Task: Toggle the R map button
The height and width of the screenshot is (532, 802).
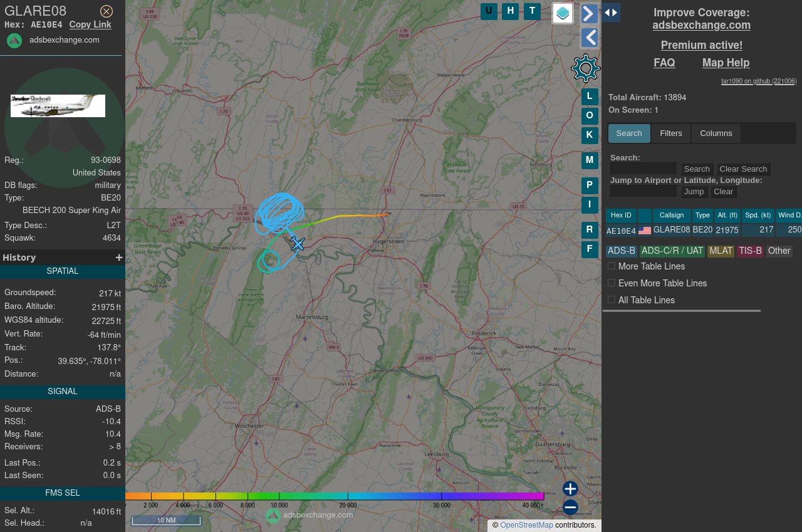Action: (x=590, y=230)
